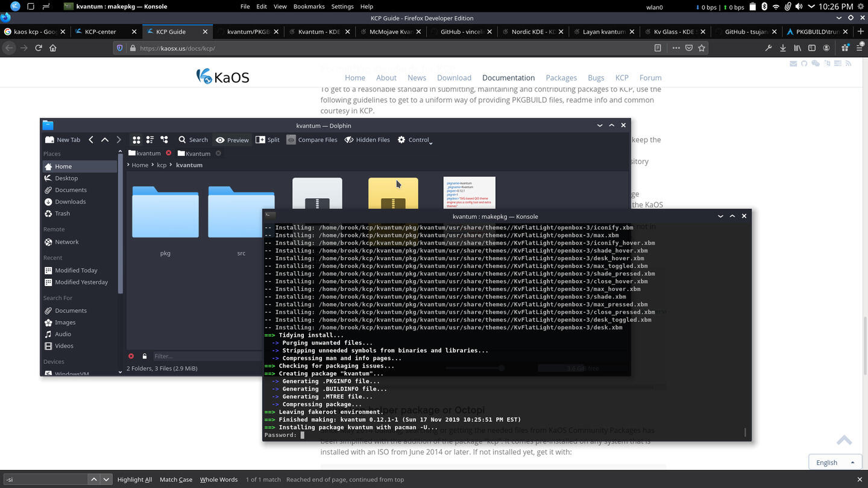Select Downloads in Places panel

pos(80,201)
